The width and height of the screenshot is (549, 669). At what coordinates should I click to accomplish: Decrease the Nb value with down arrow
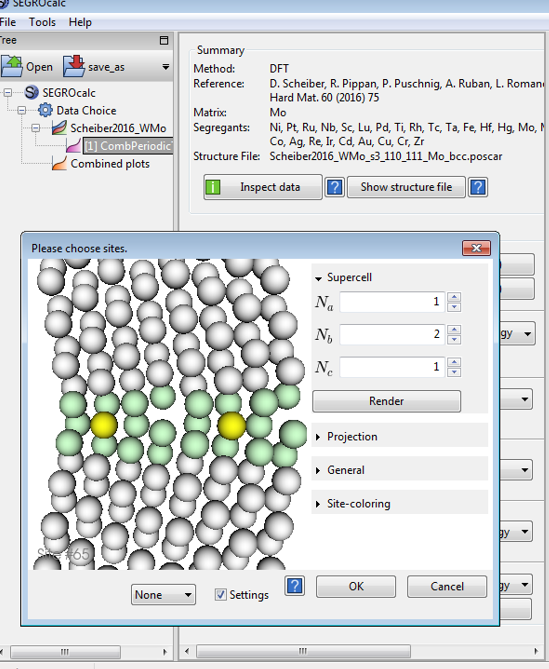[x=454, y=340]
